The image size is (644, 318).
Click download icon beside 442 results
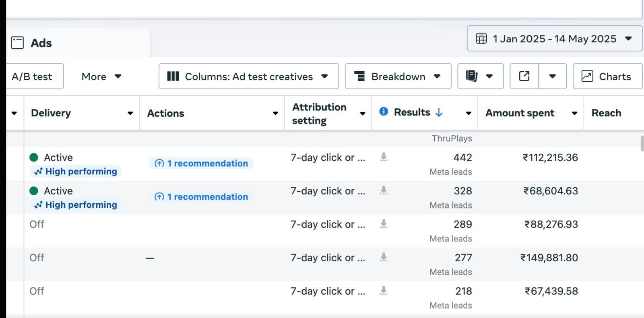point(384,157)
